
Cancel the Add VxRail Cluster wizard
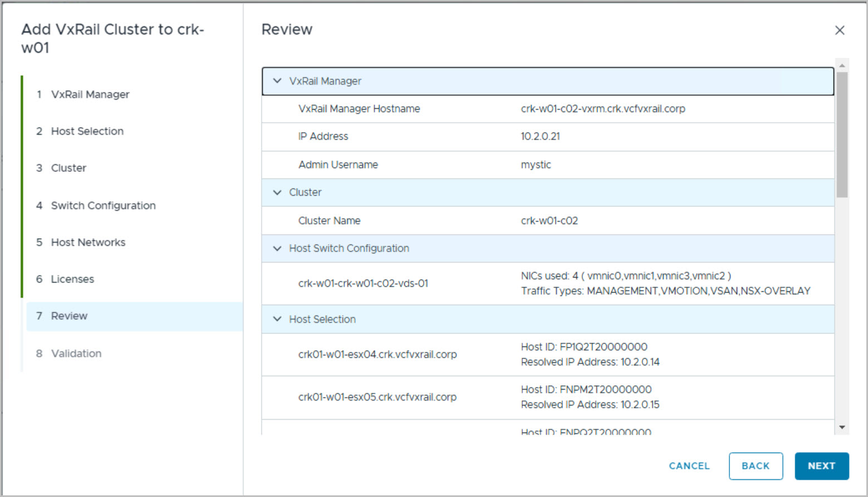point(689,466)
